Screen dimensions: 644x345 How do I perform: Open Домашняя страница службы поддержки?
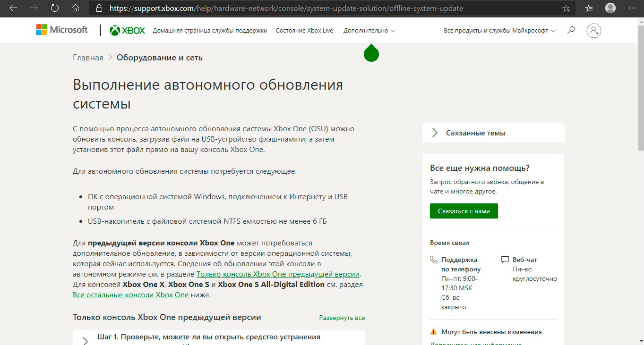click(210, 31)
